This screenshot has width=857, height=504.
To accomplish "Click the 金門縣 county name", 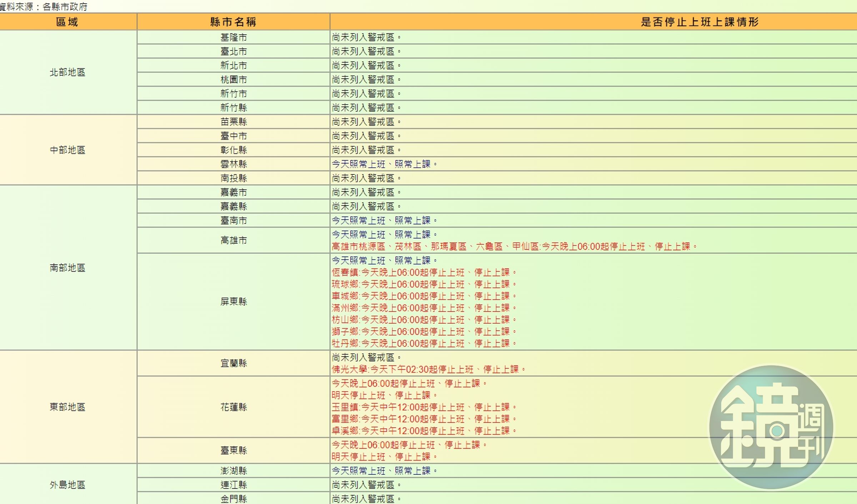I will [x=234, y=499].
